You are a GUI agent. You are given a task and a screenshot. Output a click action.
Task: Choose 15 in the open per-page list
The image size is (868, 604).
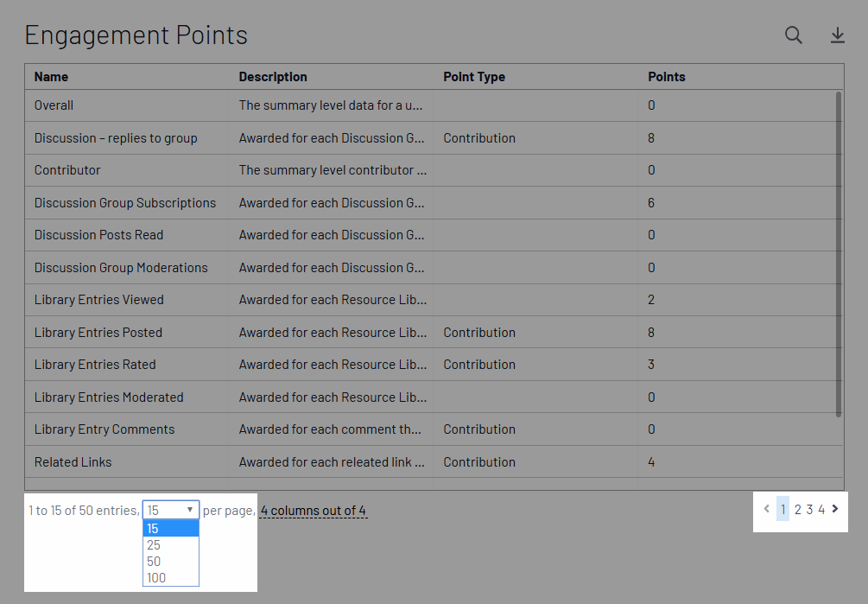[x=170, y=529]
